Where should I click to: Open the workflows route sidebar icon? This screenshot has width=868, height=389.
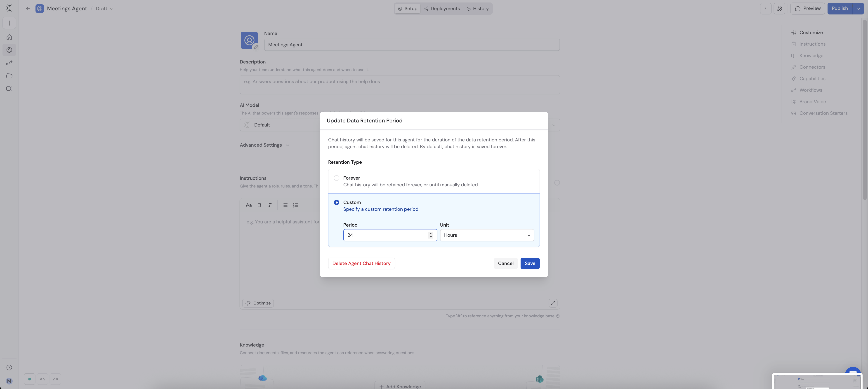[x=9, y=63]
